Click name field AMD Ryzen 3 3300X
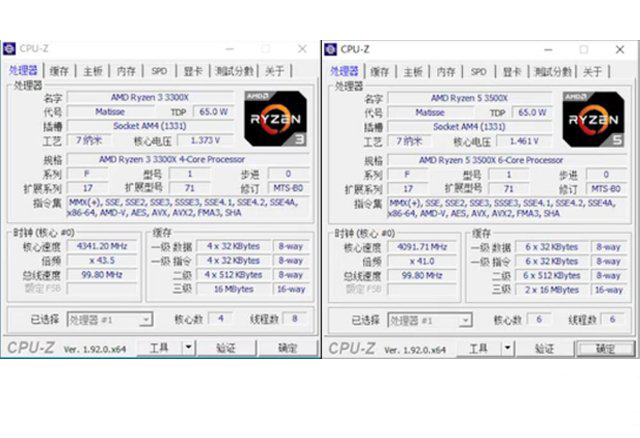The image size is (640, 438). tap(150, 97)
